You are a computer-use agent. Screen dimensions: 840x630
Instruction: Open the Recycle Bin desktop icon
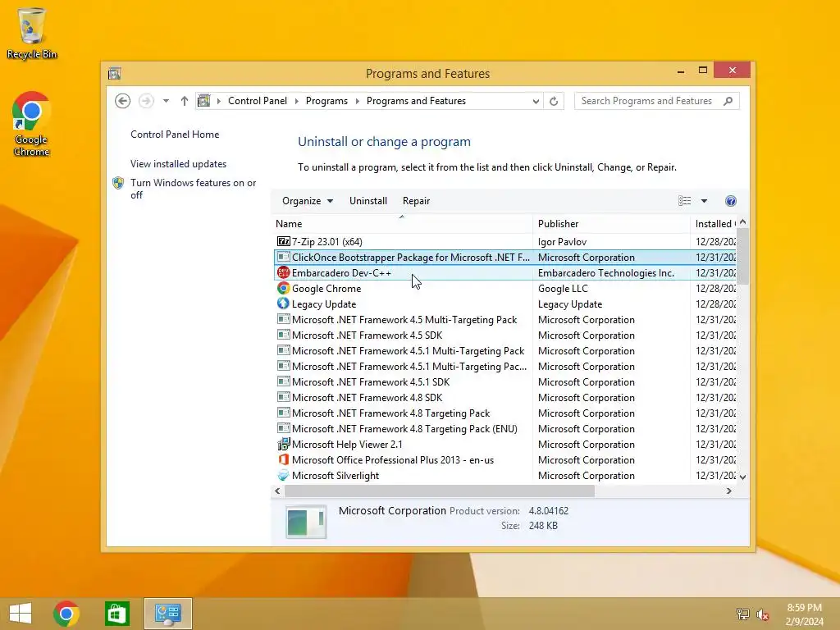(x=32, y=33)
